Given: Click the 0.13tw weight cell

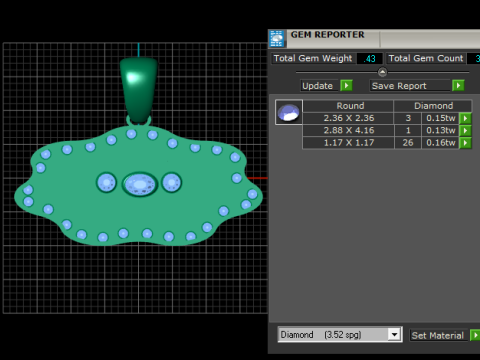Looking at the screenshot, I should pyautogui.click(x=440, y=130).
